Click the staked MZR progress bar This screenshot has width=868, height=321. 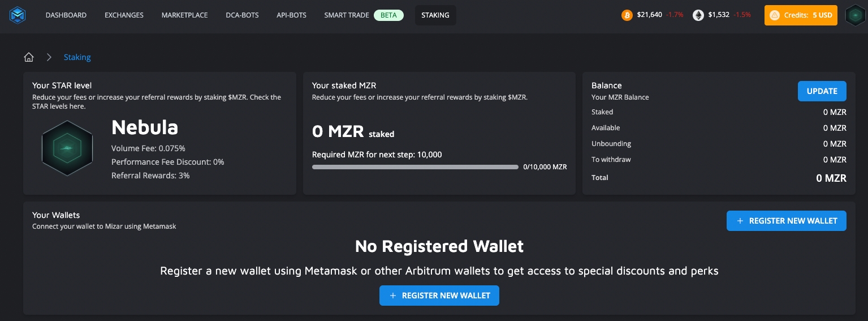[415, 167]
